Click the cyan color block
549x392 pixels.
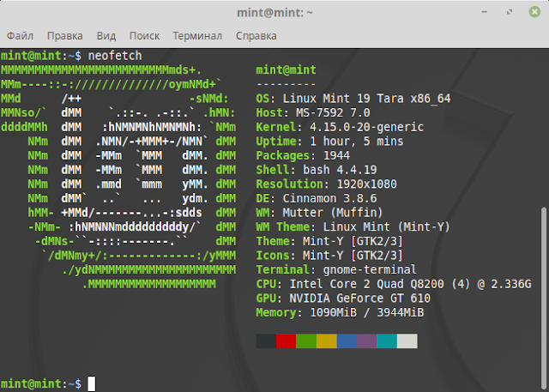(387, 341)
